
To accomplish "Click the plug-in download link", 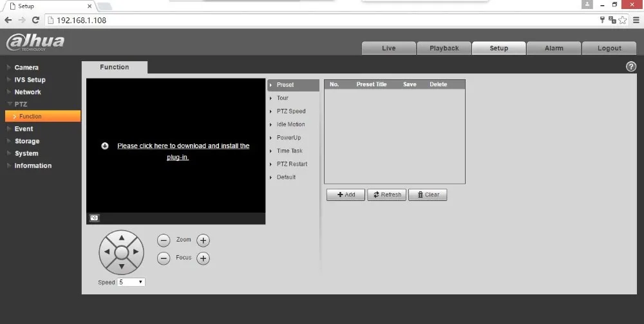I will pos(183,151).
